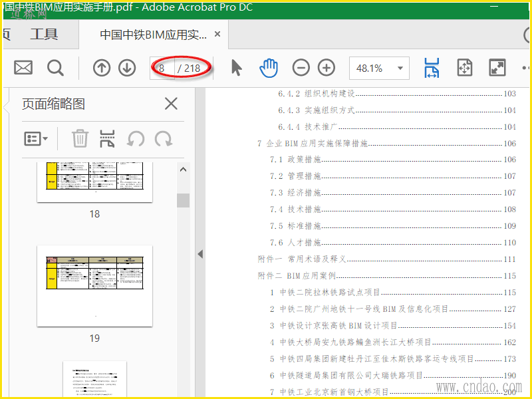Go to previous page with up arrow
This screenshot has height=399, width=532.
click(x=102, y=68)
